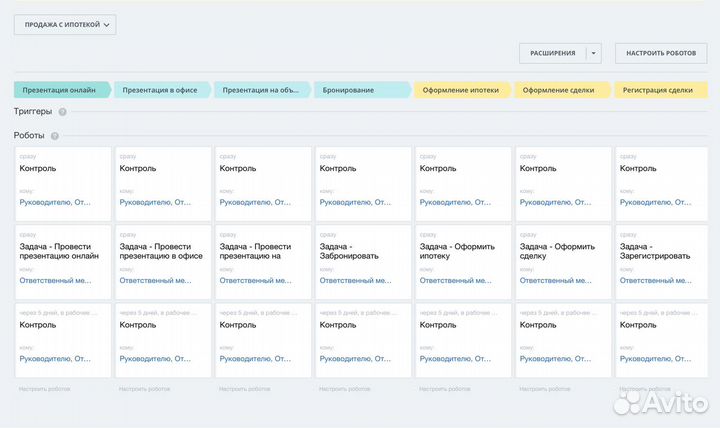This screenshot has height=428, width=720.
Task: Open 5-day delayed Контроль robot under Оформление ипотеки
Action: [x=463, y=340]
